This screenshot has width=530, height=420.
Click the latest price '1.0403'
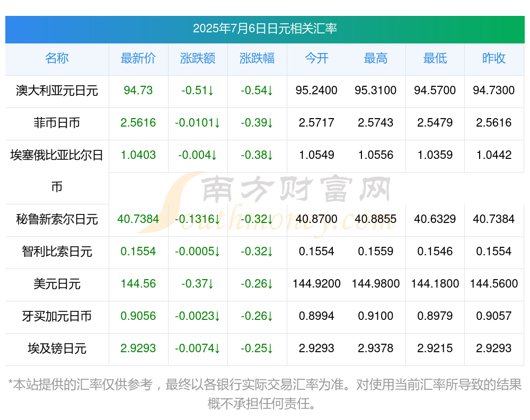pyautogui.click(x=138, y=155)
